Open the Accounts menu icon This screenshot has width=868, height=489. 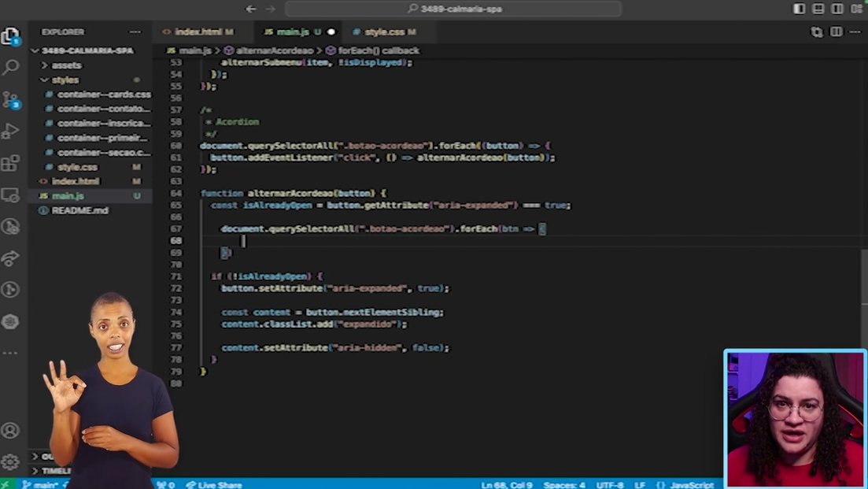coord(11,431)
